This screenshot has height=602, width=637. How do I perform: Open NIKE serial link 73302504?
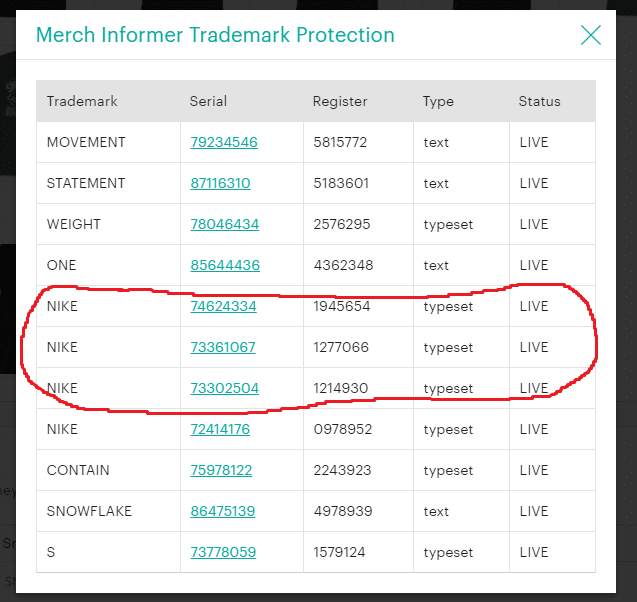tap(225, 388)
